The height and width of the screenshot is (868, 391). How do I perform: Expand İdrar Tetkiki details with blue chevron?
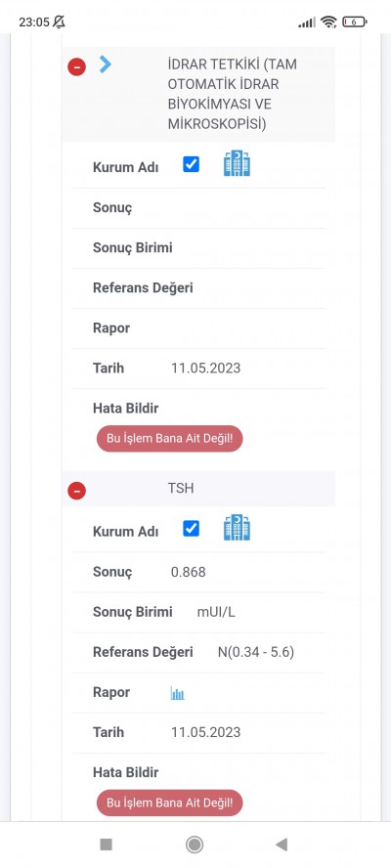[106, 65]
